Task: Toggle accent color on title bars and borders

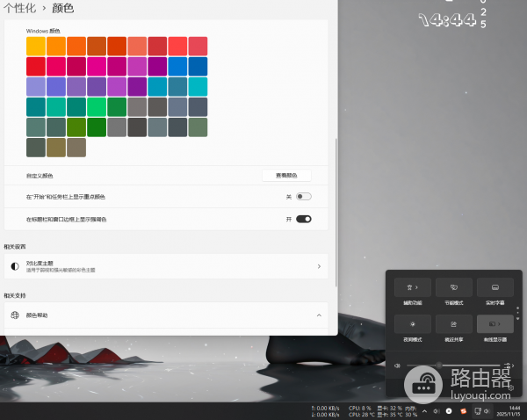Action: (304, 219)
